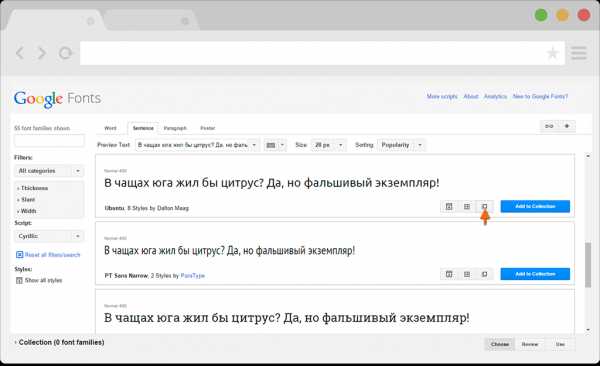Click the link icon button at top right
The height and width of the screenshot is (366, 600).
pos(549,126)
